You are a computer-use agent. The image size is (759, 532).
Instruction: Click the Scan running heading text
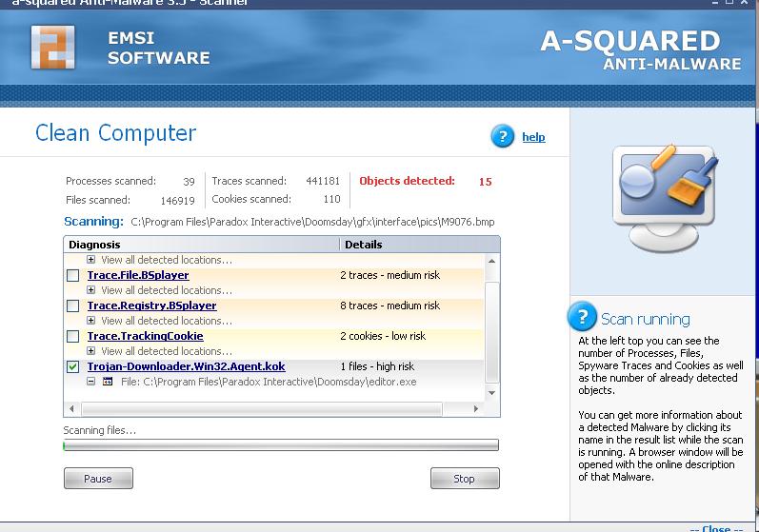(646, 319)
